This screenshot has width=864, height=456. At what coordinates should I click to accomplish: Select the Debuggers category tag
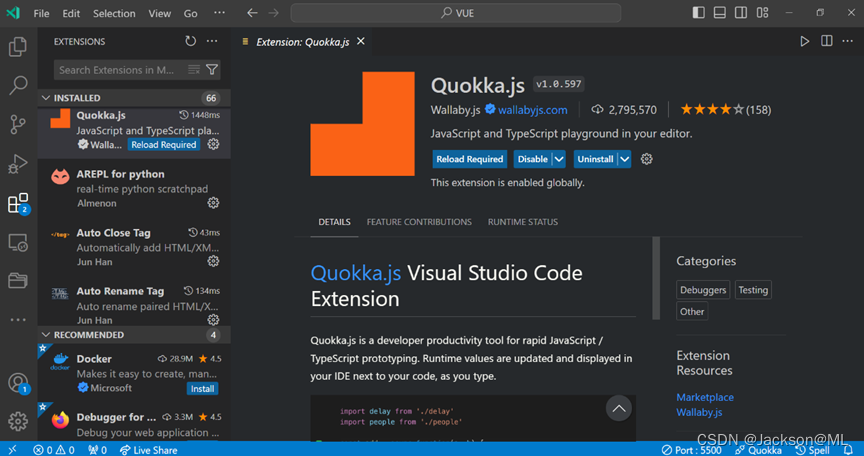703,290
